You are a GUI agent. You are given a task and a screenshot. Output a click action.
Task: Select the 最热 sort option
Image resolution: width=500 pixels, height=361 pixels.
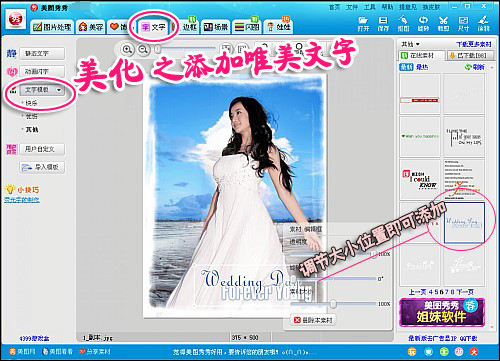tap(422, 67)
